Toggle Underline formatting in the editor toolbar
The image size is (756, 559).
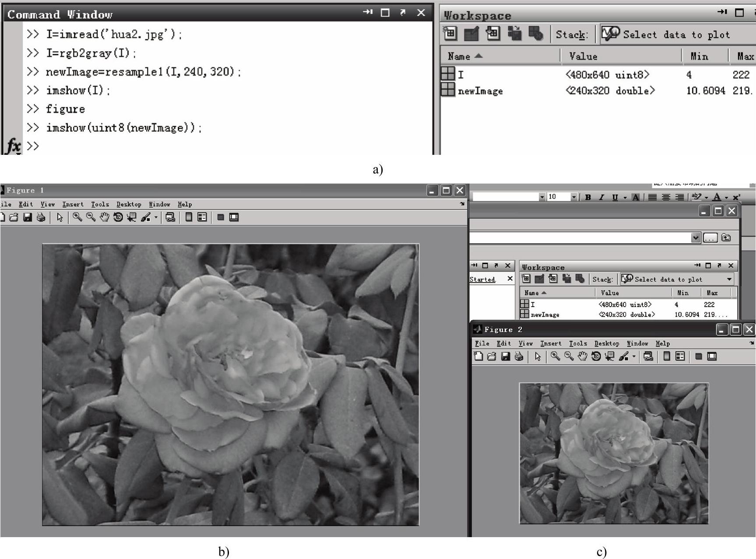(615, 197)
